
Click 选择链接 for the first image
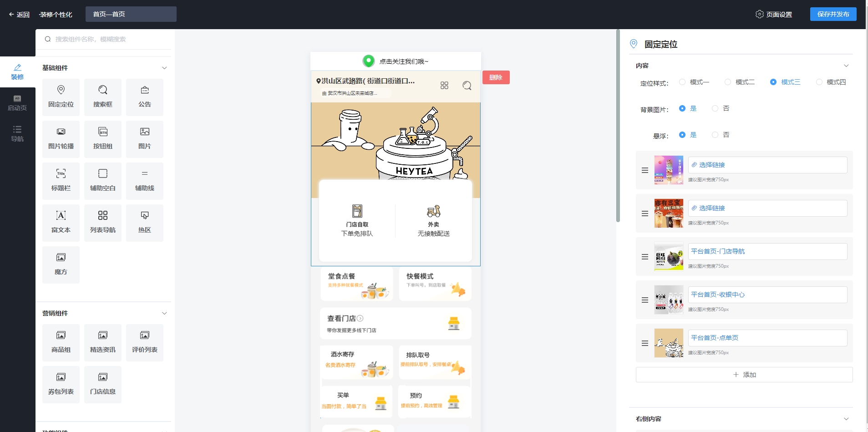click(767, 165)
